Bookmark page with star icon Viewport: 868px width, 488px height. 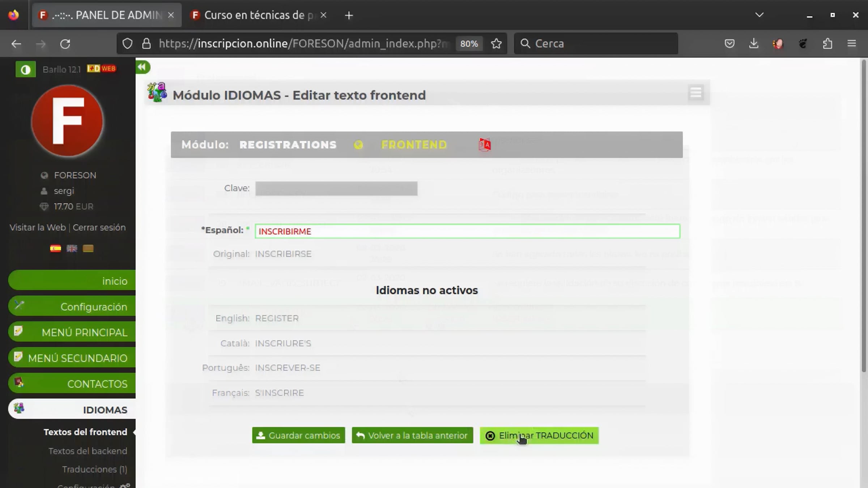click(496, 44)
